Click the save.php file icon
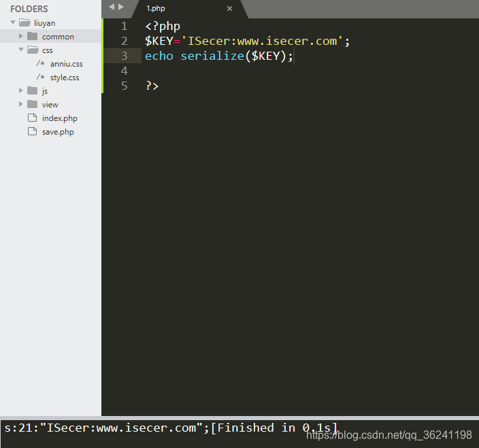 [x=33, y=131]
